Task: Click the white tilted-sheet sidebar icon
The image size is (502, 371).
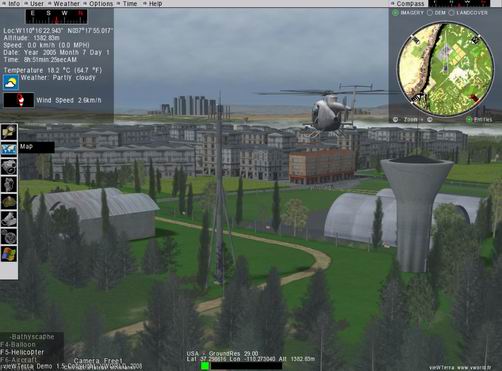Action: 9,219
